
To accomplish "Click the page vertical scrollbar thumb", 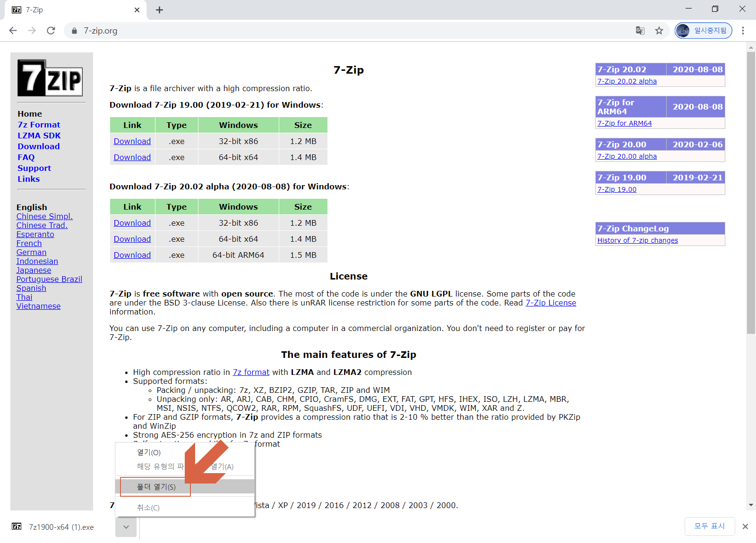I will pyautogui.click(x=751, y=193).
